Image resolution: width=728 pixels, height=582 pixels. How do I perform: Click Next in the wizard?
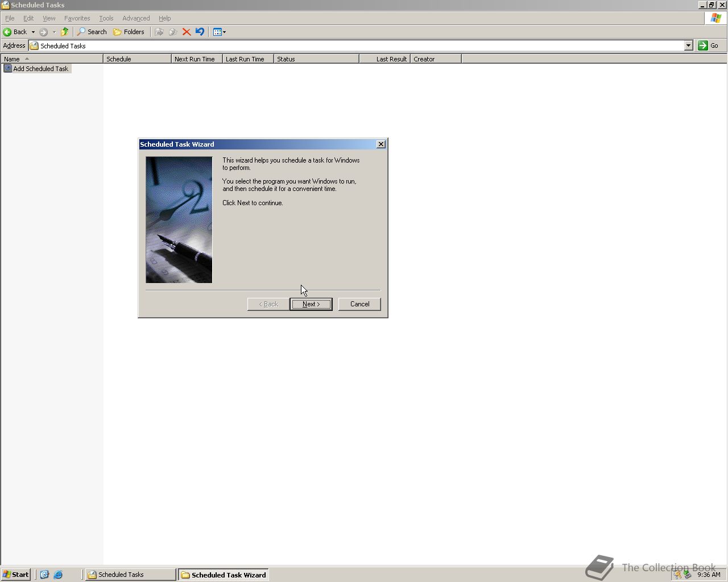[311, 304]
